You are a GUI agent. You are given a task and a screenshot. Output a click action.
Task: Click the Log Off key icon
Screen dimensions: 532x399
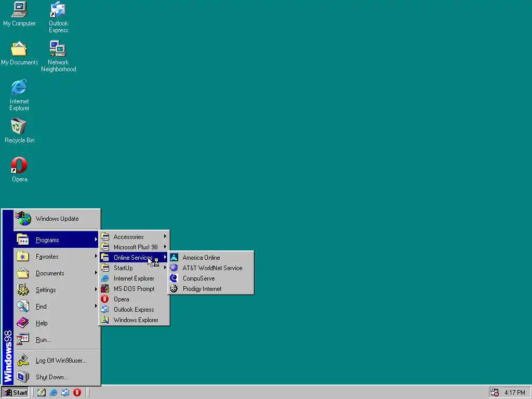23,361
